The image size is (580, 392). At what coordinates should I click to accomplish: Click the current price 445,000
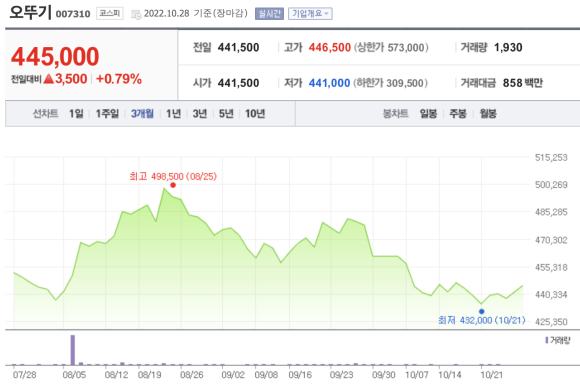coord(55,57)
